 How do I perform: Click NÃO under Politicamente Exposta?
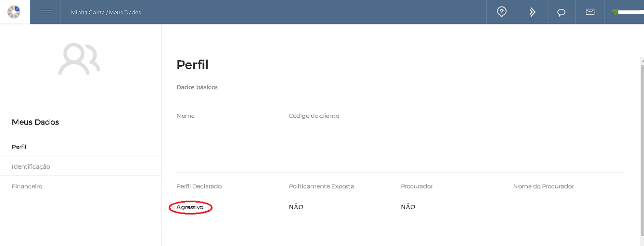(296, 207)
